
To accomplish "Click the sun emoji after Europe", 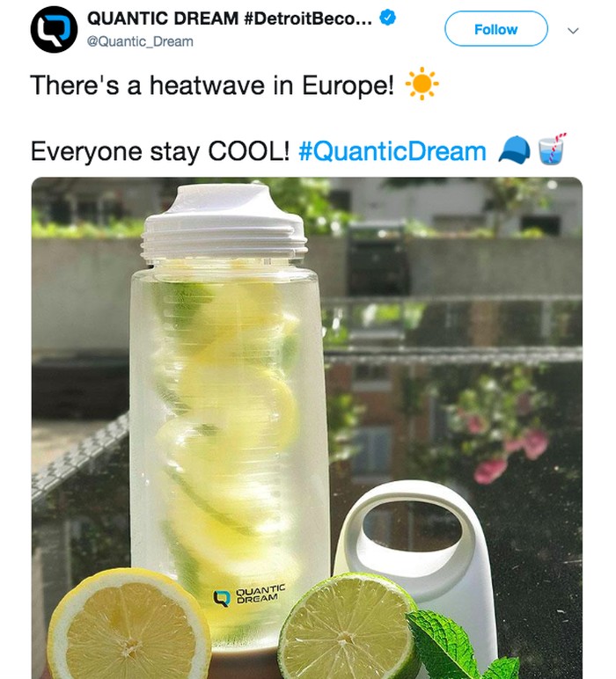I will point(422,85).
